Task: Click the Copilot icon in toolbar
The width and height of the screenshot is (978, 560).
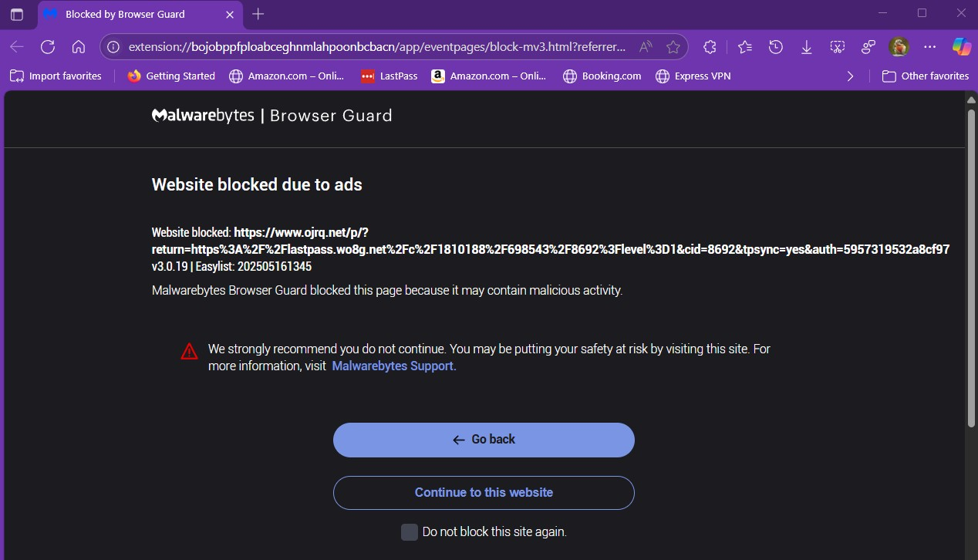Action: (961, 47)
